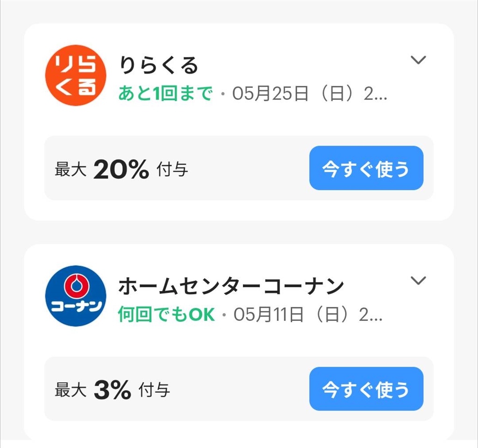Image resolution: width=478 pixels, height=448 pixels.
Task: Click the green あと1回まで usage label
Action: 165,94
